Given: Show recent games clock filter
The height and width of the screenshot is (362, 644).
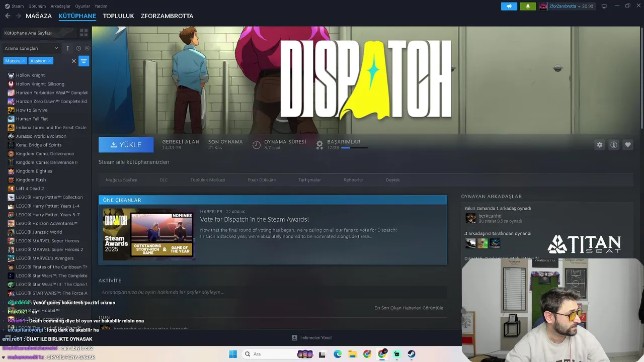Looking at the screenshot, I should [78, 48].
